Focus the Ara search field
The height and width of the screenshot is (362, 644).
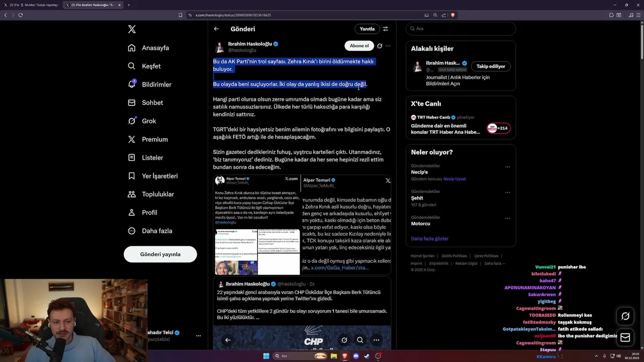(x=460, y=29)
